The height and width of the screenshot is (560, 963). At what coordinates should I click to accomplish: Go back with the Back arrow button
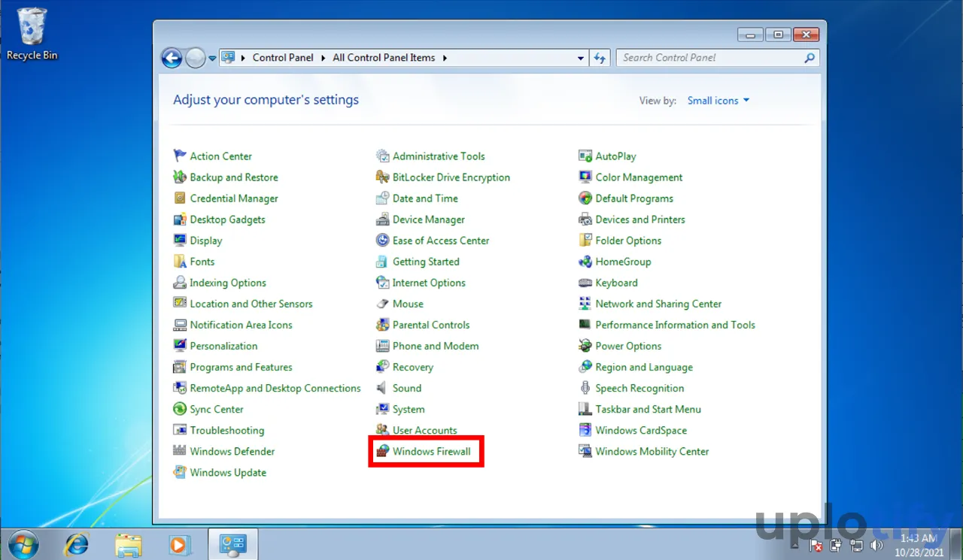[x=172, y=58]
